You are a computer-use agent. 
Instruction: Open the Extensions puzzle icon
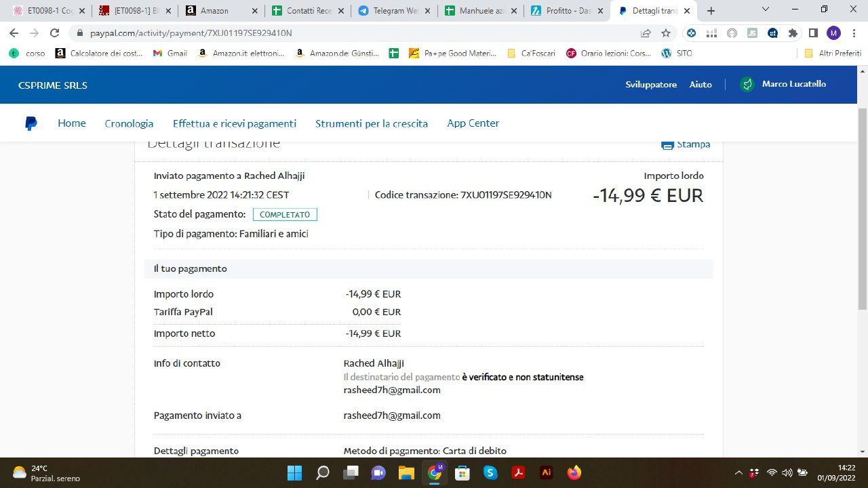(793, 33)
